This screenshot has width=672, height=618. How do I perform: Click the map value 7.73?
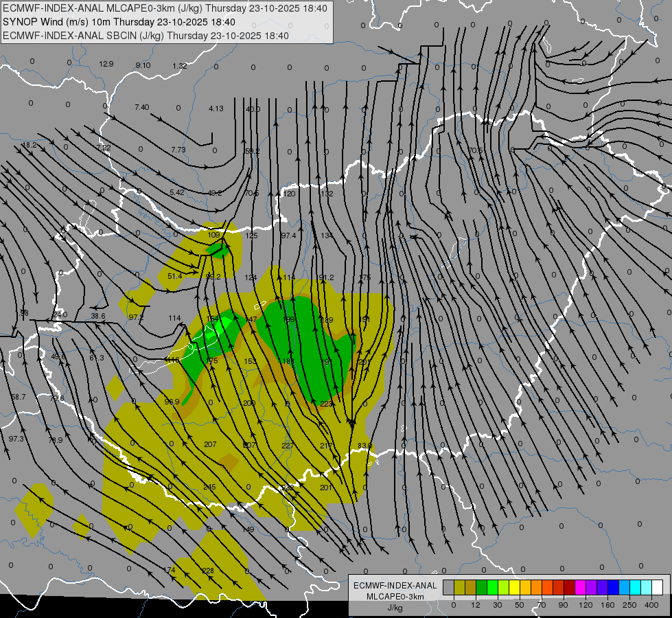point(178,150)
